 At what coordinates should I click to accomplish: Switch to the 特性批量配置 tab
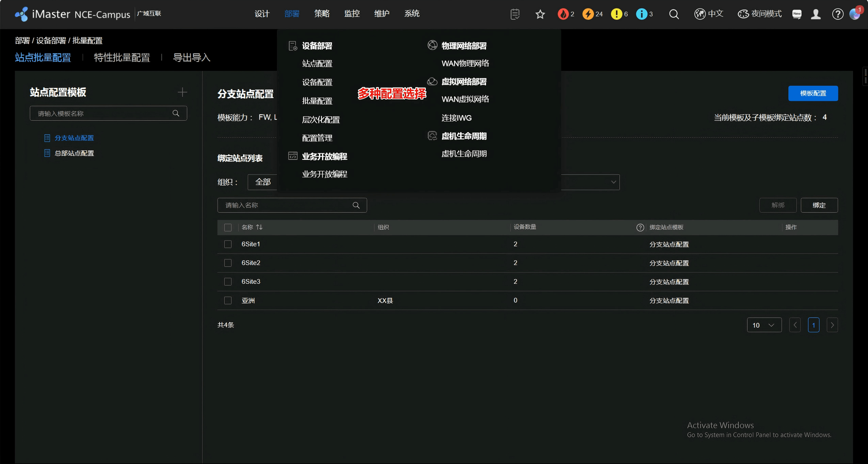point(122,58)
